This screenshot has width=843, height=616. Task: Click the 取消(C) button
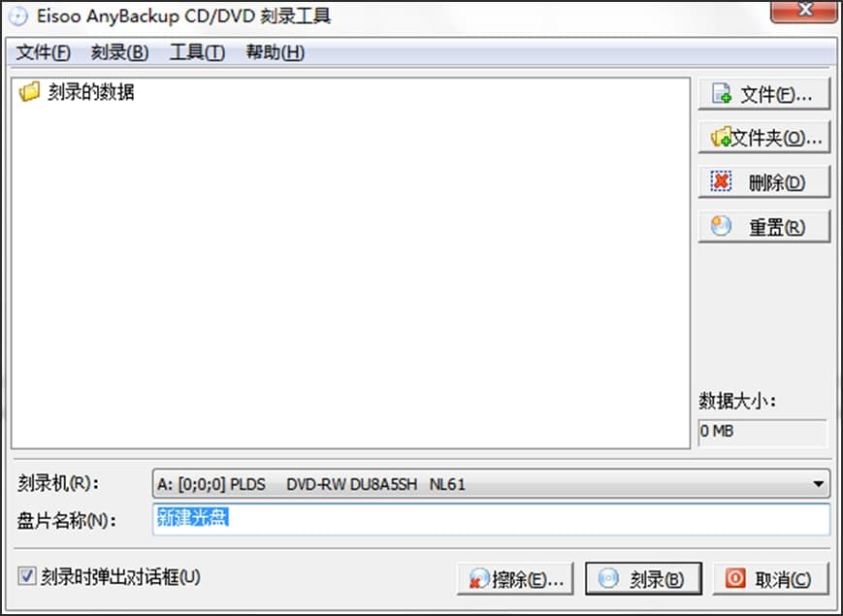coord(771,579)
